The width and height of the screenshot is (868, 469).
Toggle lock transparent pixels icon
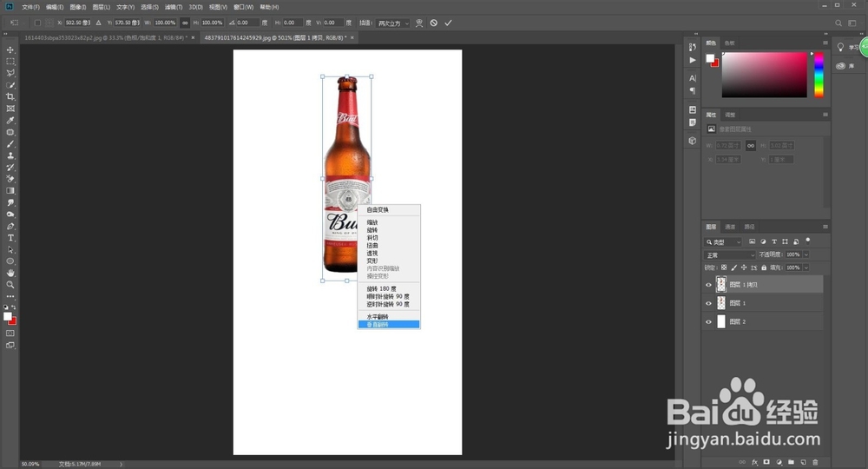click(x=724, y=268)
